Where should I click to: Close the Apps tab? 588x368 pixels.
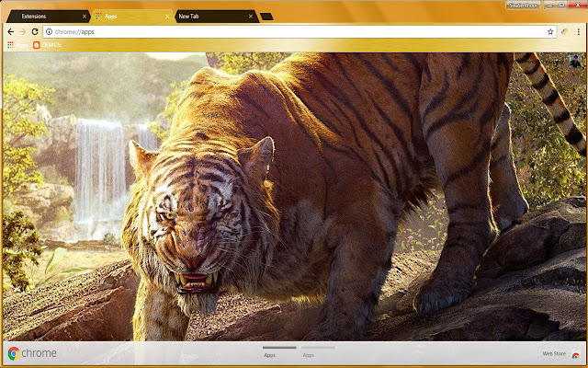point(167,17)
